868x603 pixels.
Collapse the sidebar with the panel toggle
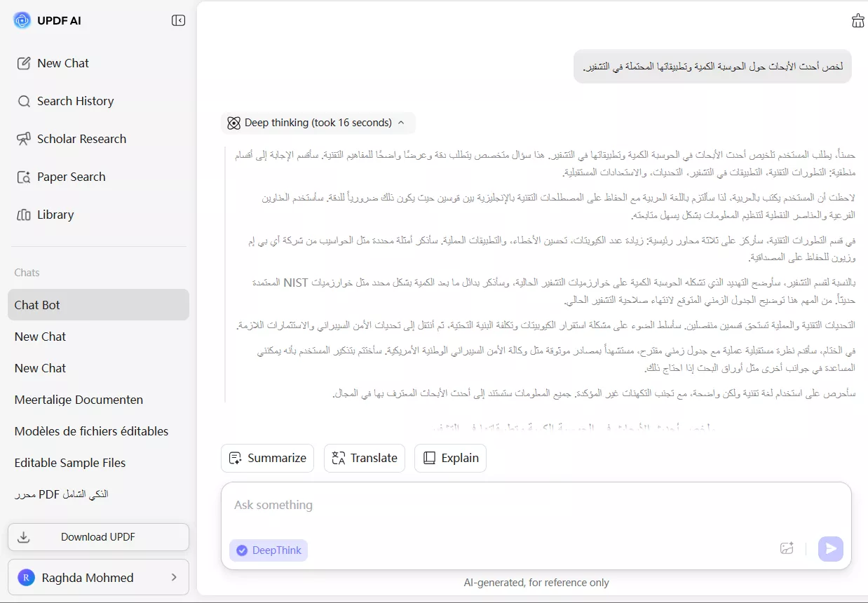pos(178,20)
